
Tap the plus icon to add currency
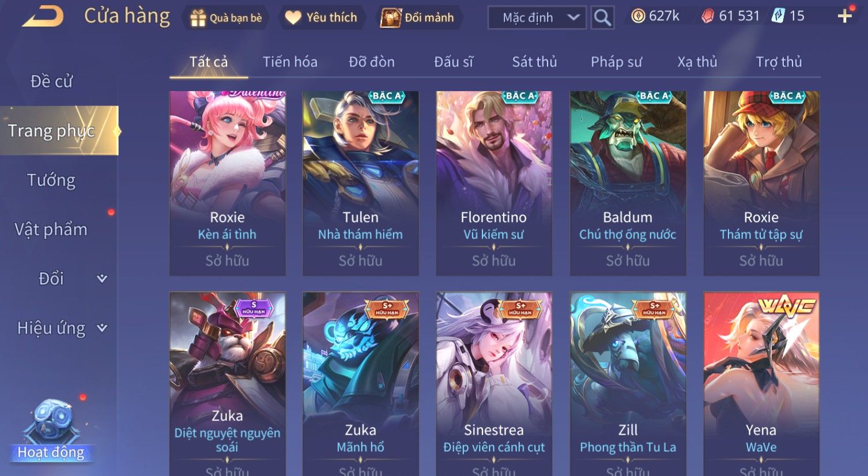click(x=844, y=16)
